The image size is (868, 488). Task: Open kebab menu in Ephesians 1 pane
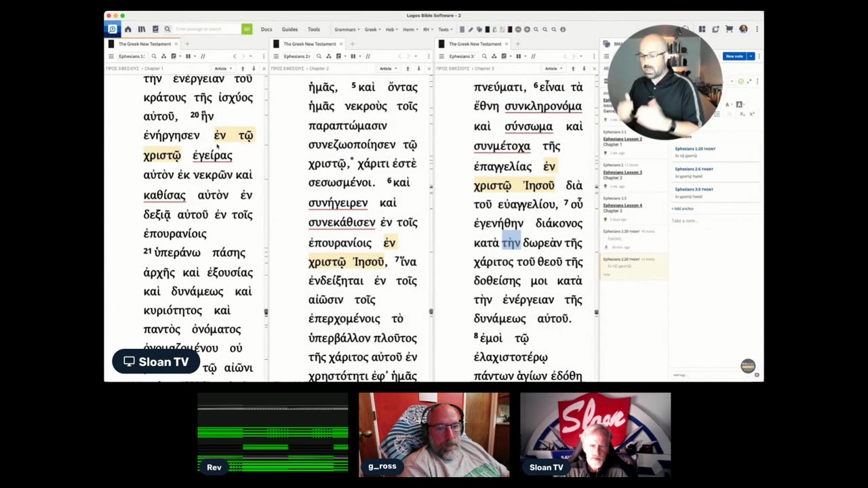click(x=264, y=56)
